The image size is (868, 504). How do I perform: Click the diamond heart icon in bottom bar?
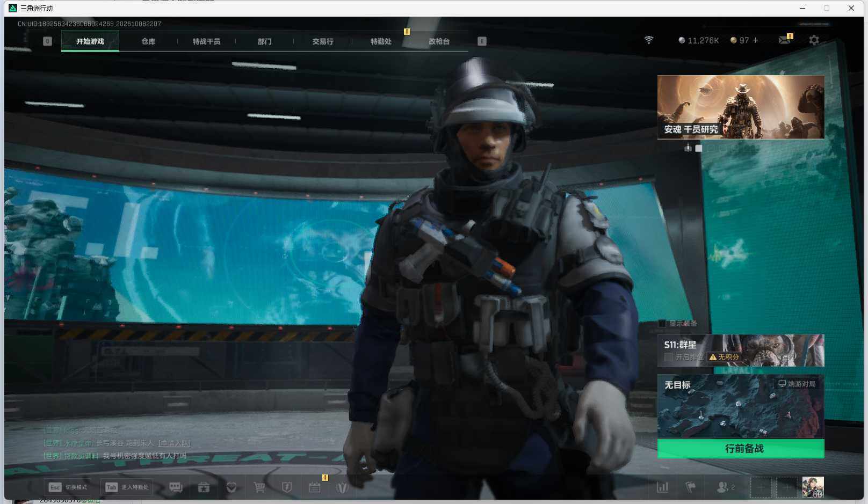(x=232, y=487)
